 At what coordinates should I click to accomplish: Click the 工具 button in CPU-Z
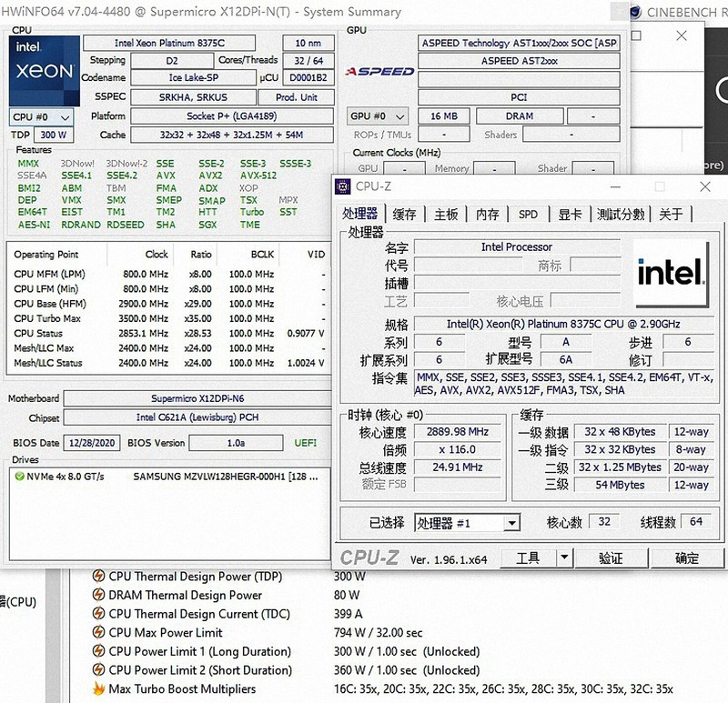529,557
